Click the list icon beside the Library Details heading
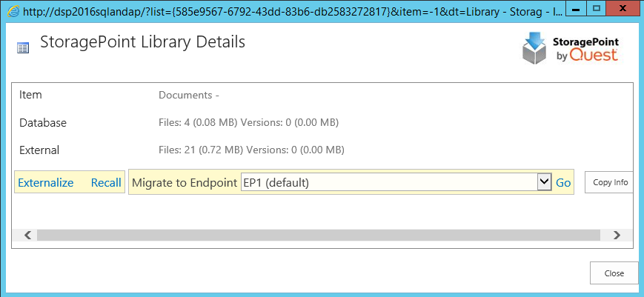The image size is (644, 297). [23, 47]
